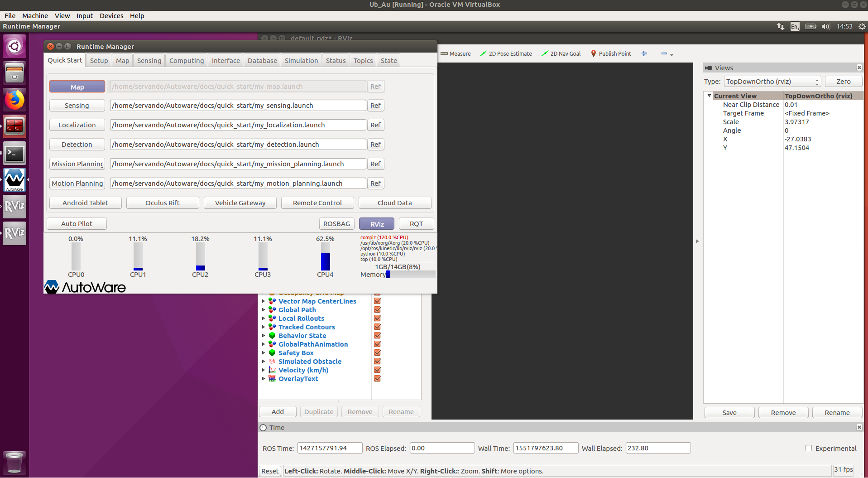The width and height of the screenshot is (868, 478).
Task: Open the Machine menu in VirtualBox
Action: tap(35, 15)
